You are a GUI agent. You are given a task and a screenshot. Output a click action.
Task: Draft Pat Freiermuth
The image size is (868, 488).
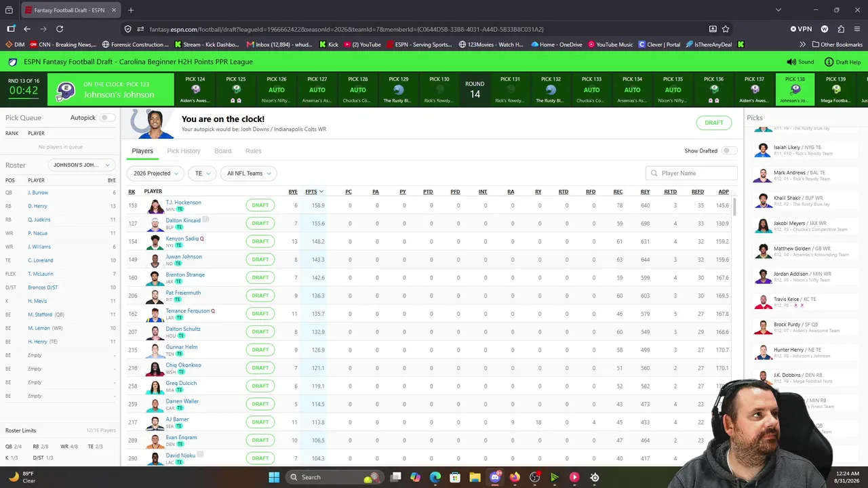[x=260, y=296]
